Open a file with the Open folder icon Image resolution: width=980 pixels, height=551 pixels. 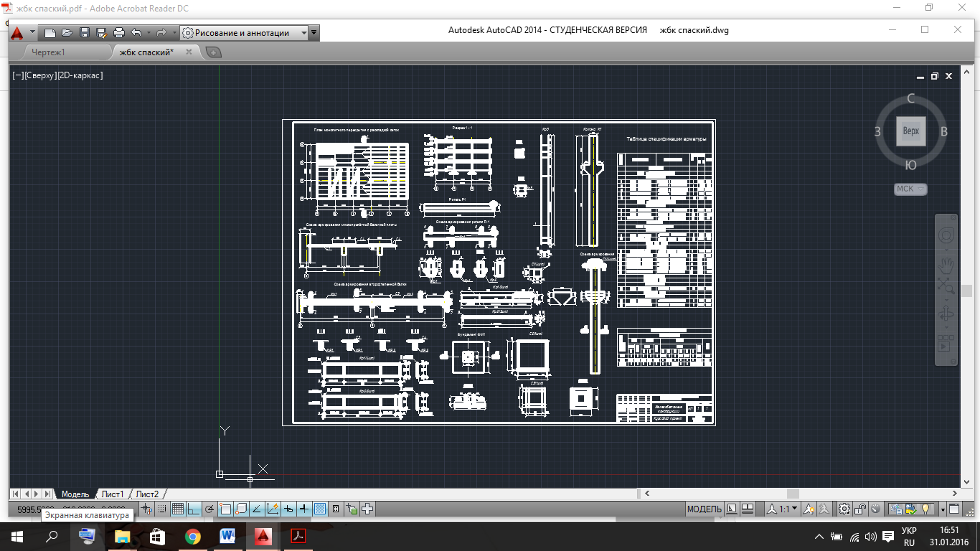[67, 33]
